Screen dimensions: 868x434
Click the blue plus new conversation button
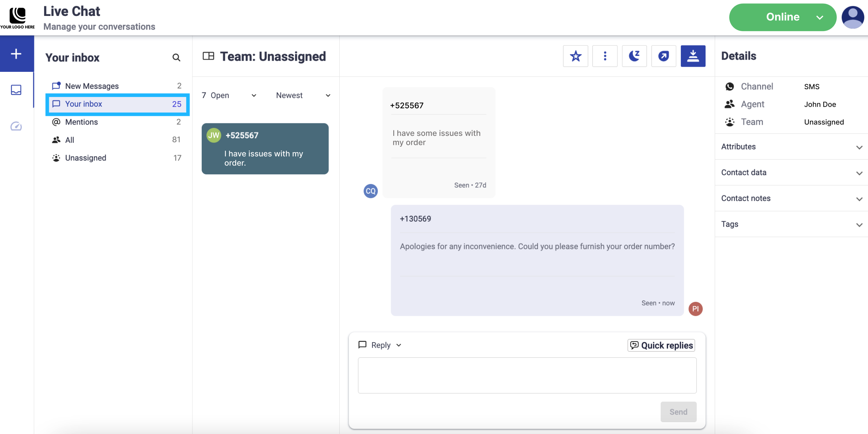16,54
